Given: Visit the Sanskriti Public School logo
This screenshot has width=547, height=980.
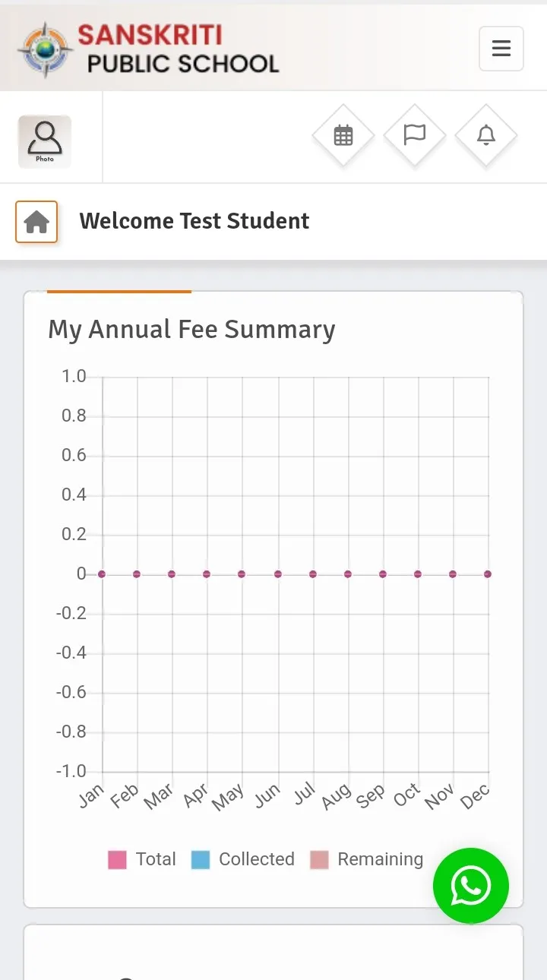Looking at the screenshot, I should [x=149, y=49].
